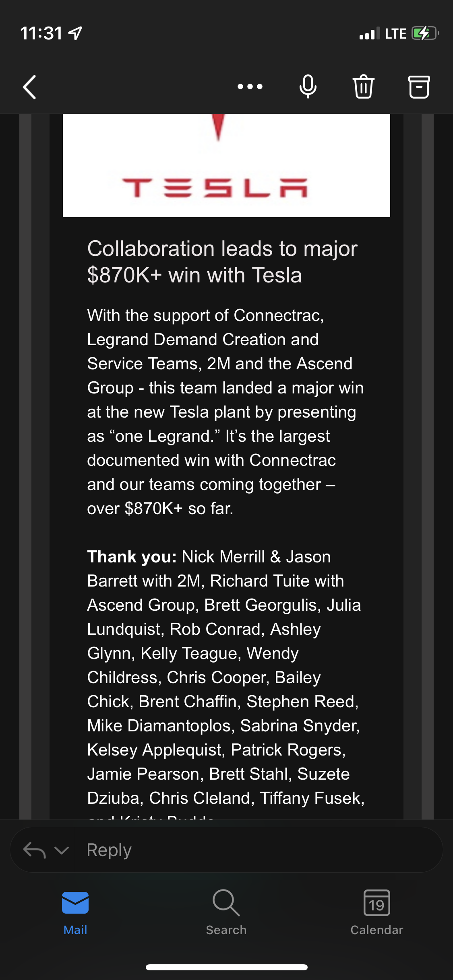Open the three-dot more options menu

pyautogui.click(x=250, y=86)
